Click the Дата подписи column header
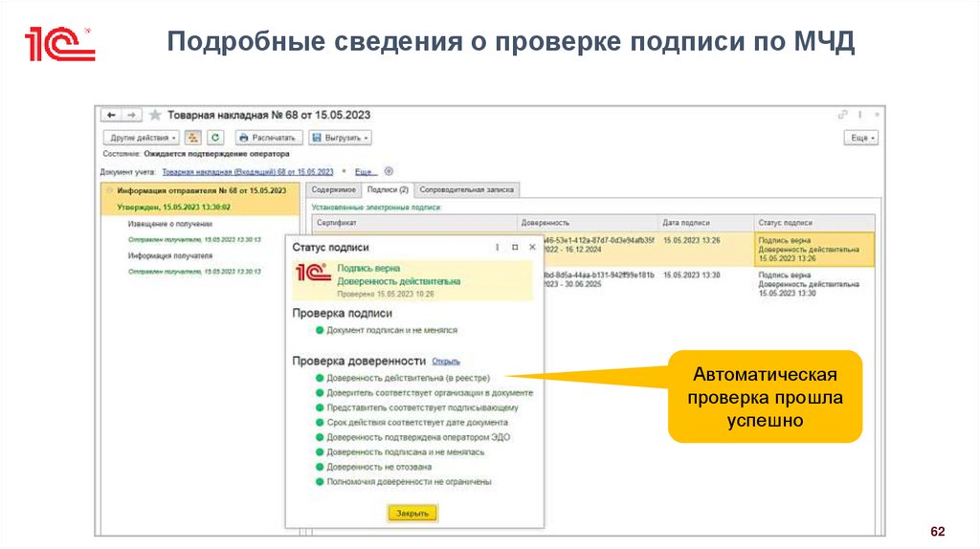This screenshot has height=549, width=980. click(x=706, y=222)
